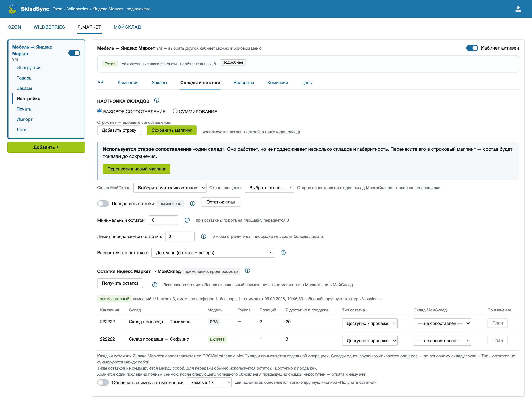Click Получить остатки button
Viewport: 532px width, 407px height.
pyautogui.click(x=120, y=283)
